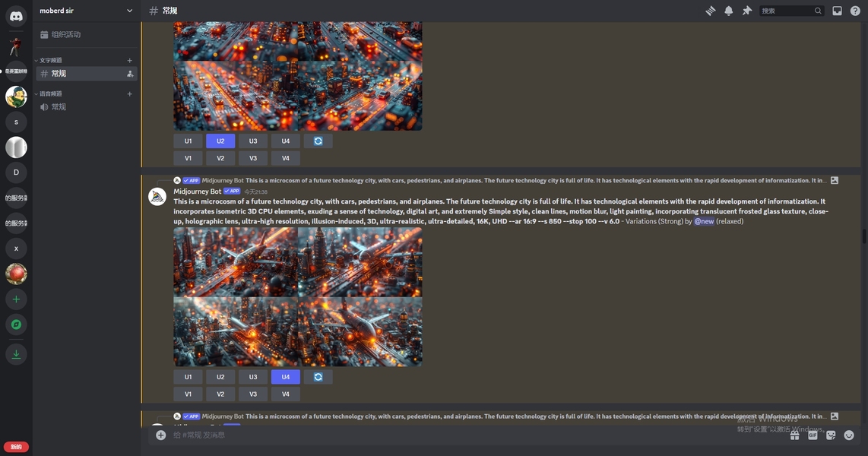The height and width of the screenshot is (456, 868).
Task: Collapse the 语音频道 category
Action: click(x=50, y=94)
